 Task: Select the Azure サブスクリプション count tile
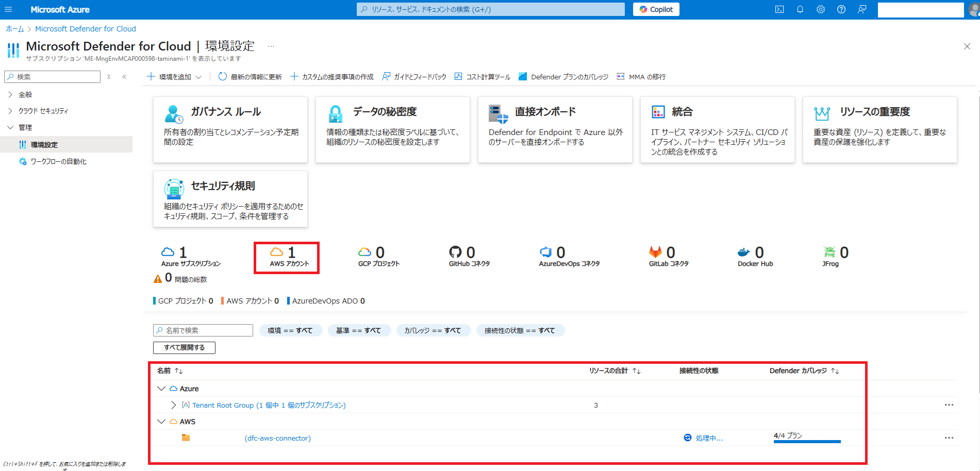[x=191, y=257]
